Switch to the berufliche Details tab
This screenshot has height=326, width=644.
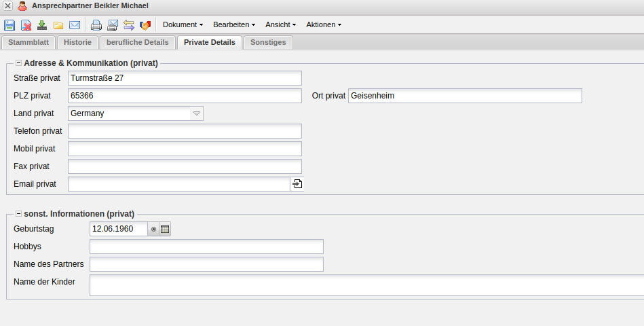(138, 42)
